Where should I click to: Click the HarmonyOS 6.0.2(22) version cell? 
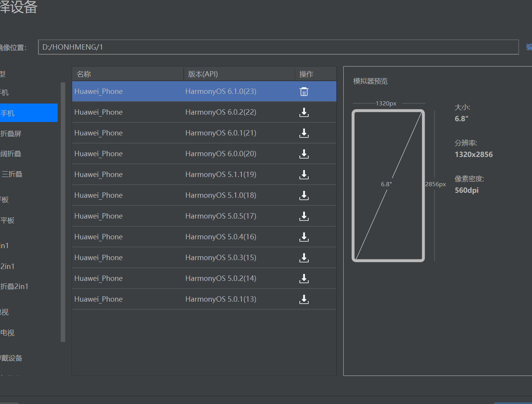pyautogui.click(x=221, y=112)
